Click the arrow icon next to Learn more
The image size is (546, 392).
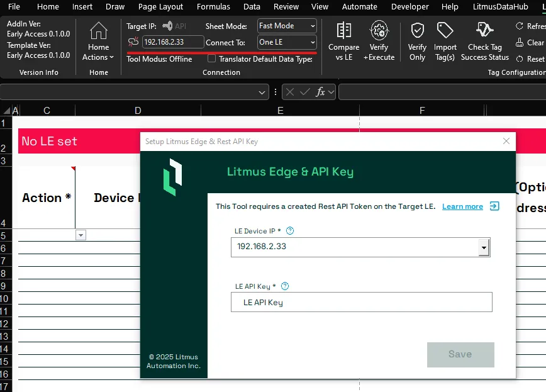[x=494, y=206]
